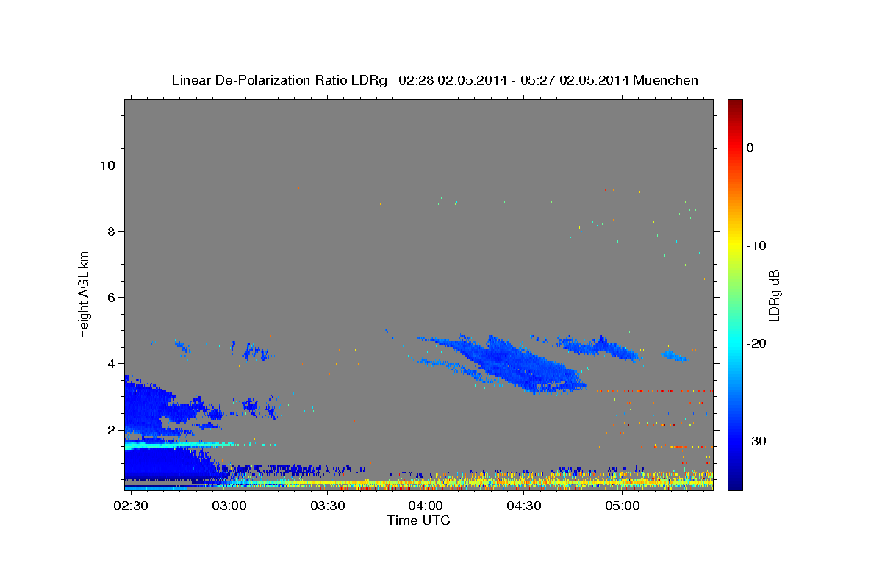Click the height tick label 8
Screen dimensions: 882x588
point(110,231)
